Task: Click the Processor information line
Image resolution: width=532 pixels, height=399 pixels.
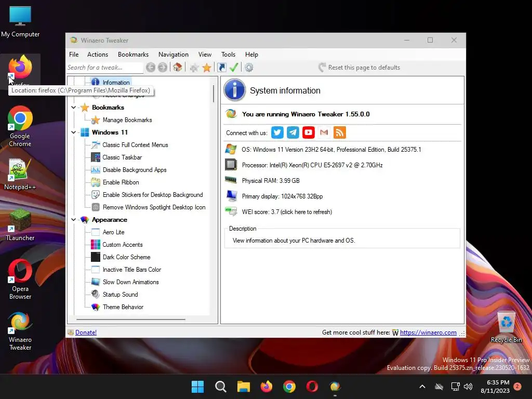Action: [312, 165]
